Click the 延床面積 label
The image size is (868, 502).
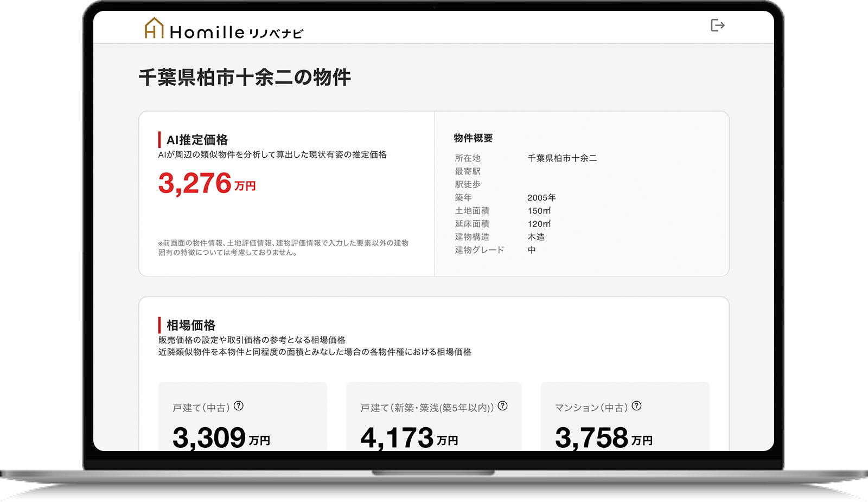472,223
